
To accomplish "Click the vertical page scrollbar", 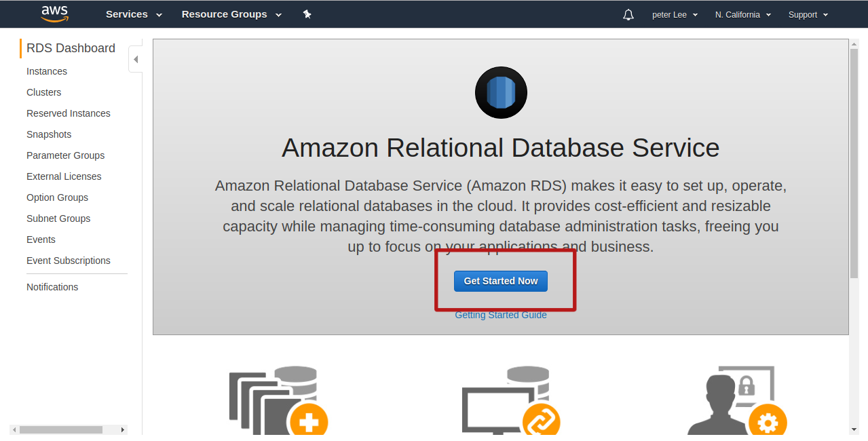I will point(854,163).
